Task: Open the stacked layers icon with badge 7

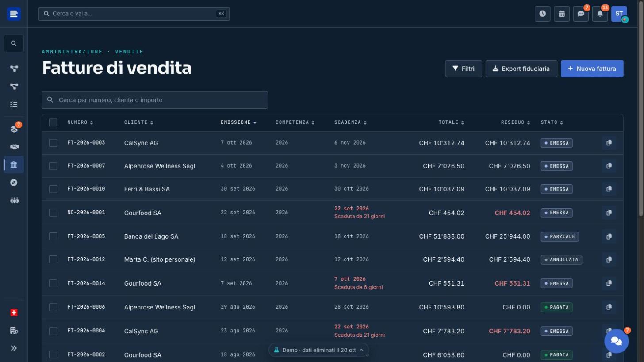Action: click(14, 129)
